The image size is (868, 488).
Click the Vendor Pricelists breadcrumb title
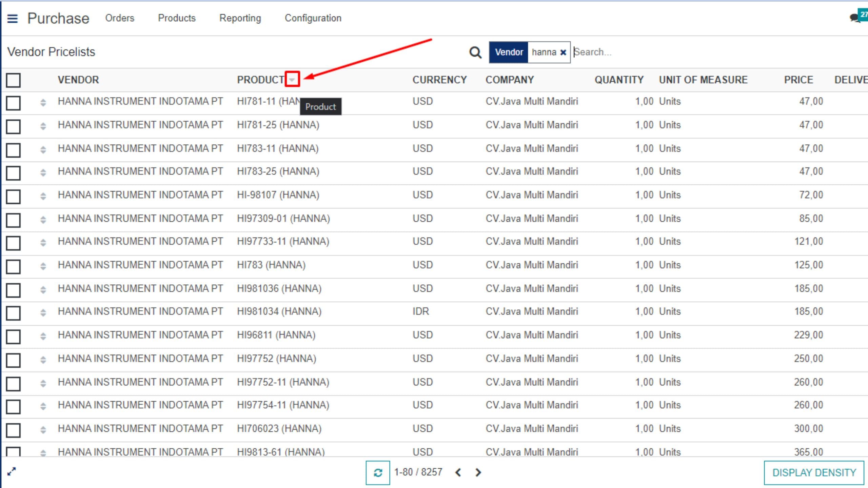(51, 52)
